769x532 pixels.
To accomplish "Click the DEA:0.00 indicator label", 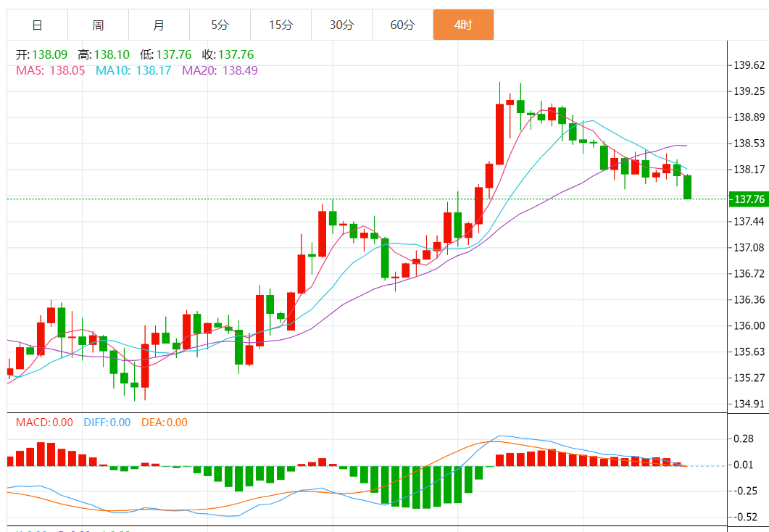I will point(165,422).
